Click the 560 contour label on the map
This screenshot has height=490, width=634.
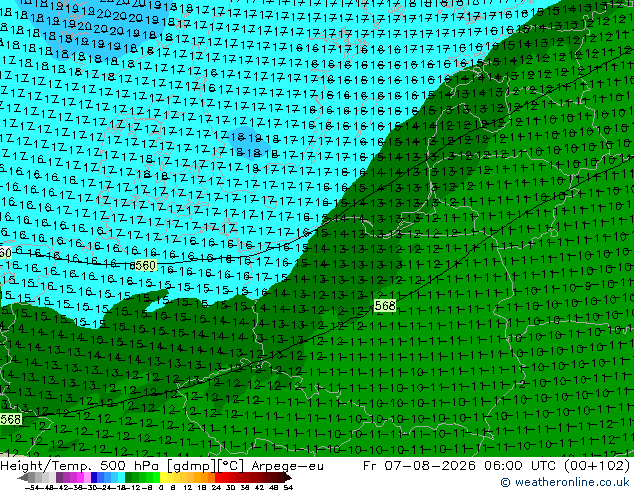[x=145, y=266]
